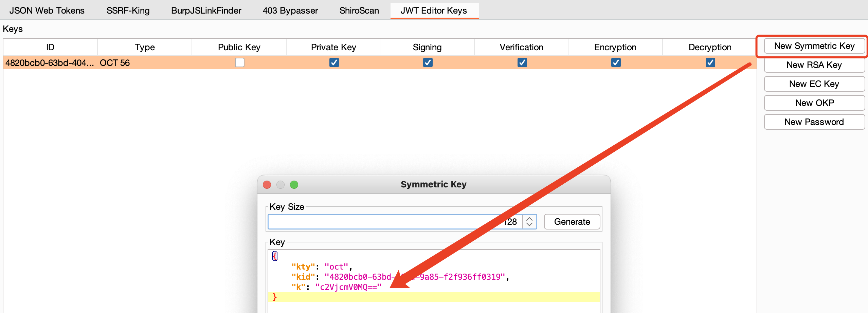The width and height of the screenshot is (868, 313).
Task: Click the Key Size stepper arrows
Action: tap(529, 222)
